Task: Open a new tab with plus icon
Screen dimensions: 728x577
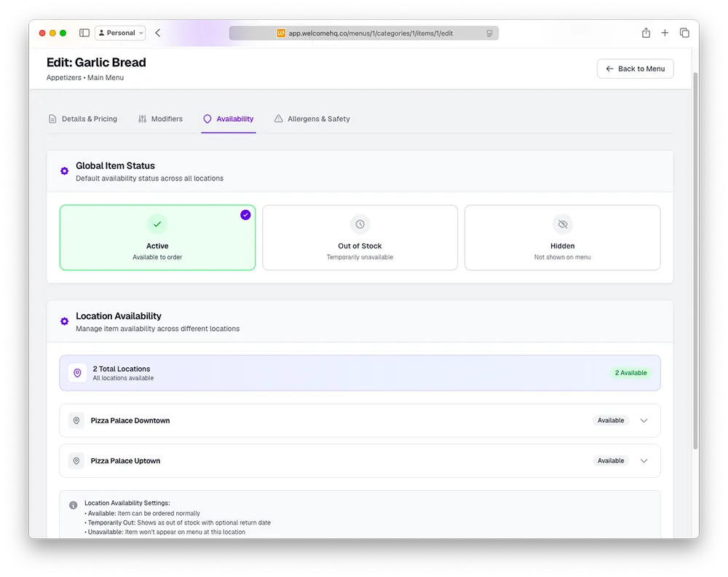Action: click(665, 33)
